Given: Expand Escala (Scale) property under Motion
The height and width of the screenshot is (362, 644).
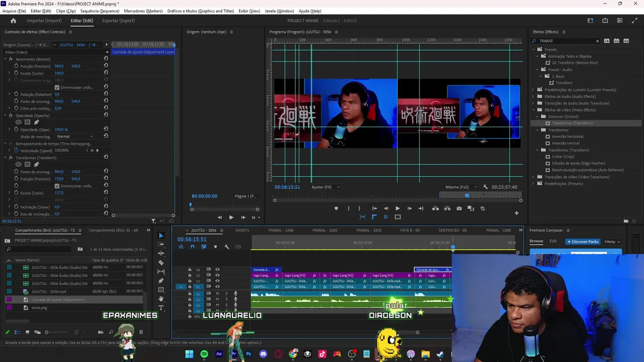Looking at the screenshot, I should 9,73.
